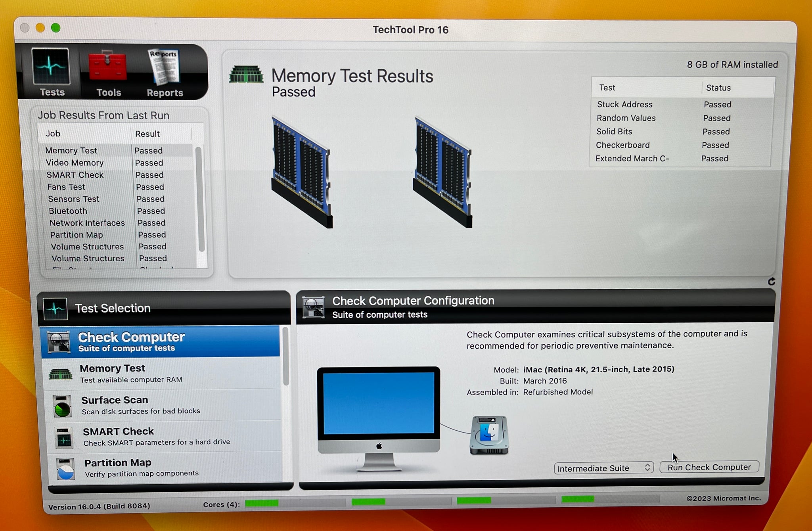
Task: Click Run Check Computer button
Action: click(709, 467)
